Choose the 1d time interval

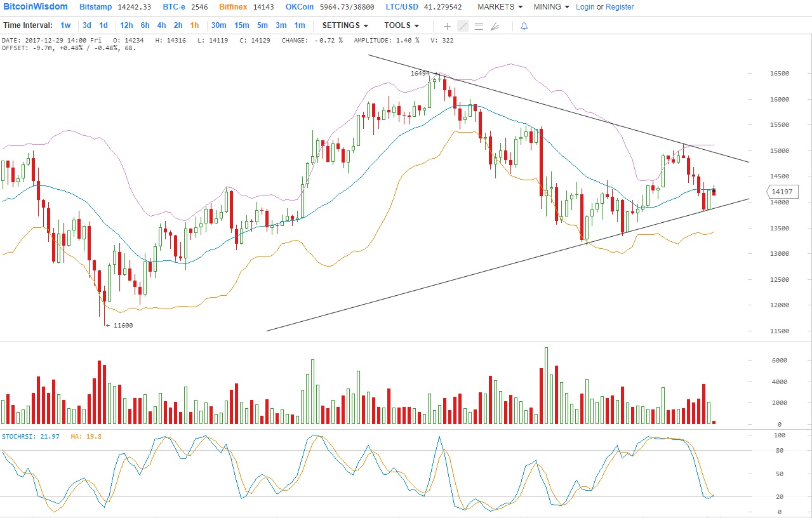103,25
